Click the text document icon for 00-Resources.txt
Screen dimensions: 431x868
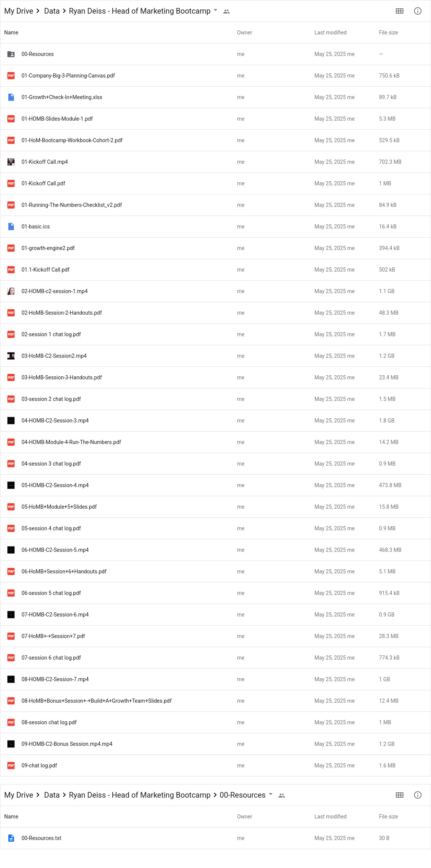click(x=11, y=838)
